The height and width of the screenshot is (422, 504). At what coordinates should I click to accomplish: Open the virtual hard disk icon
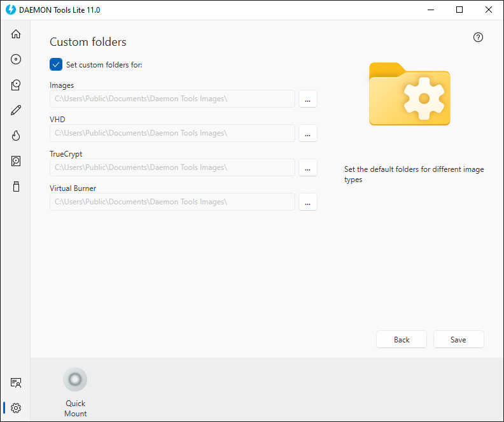pos(16,161)
